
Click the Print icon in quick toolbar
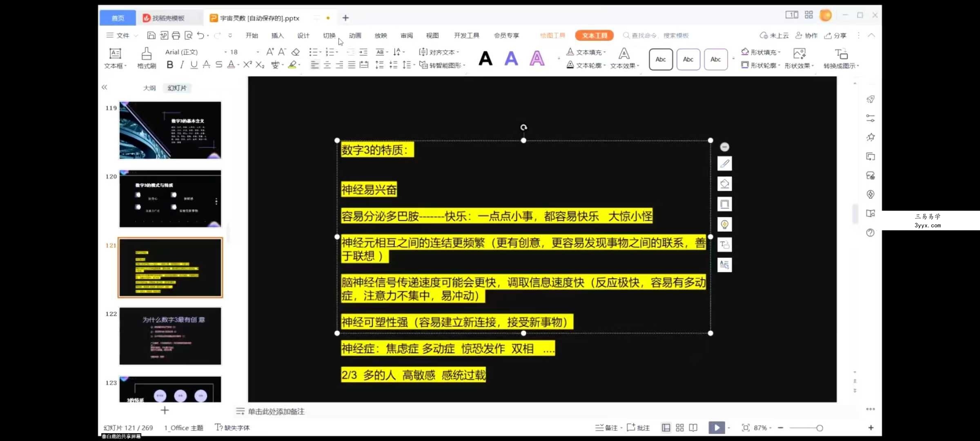pyautogui.click(x=176, y=36)
